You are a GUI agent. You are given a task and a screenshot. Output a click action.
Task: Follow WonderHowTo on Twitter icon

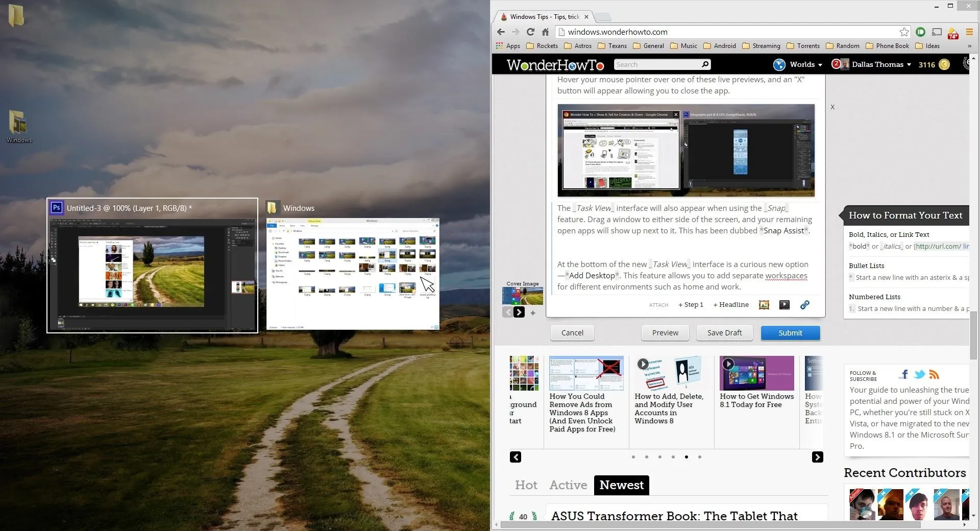[919, 374]
